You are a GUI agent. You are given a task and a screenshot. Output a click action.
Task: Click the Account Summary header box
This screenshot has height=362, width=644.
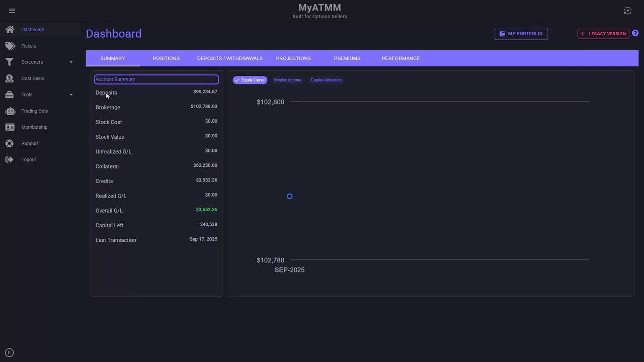(156, 79)
